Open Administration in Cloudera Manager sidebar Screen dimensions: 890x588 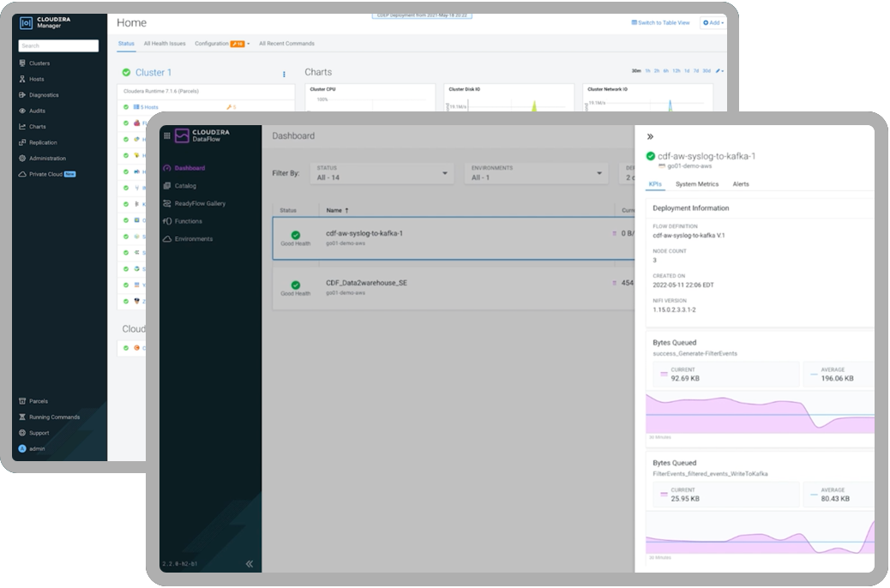pyautogui.click(x=43, y=159)
